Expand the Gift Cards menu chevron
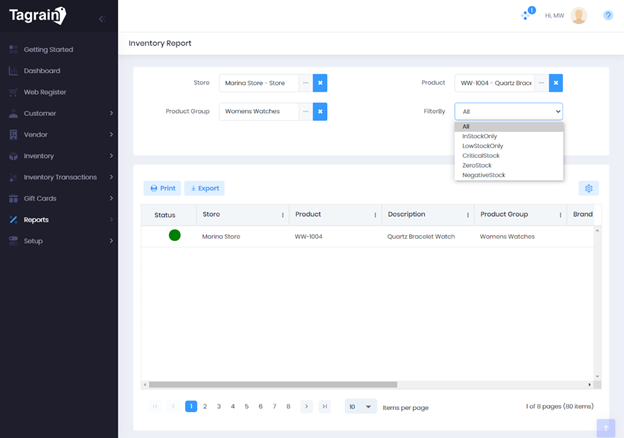 pos(111,199)
